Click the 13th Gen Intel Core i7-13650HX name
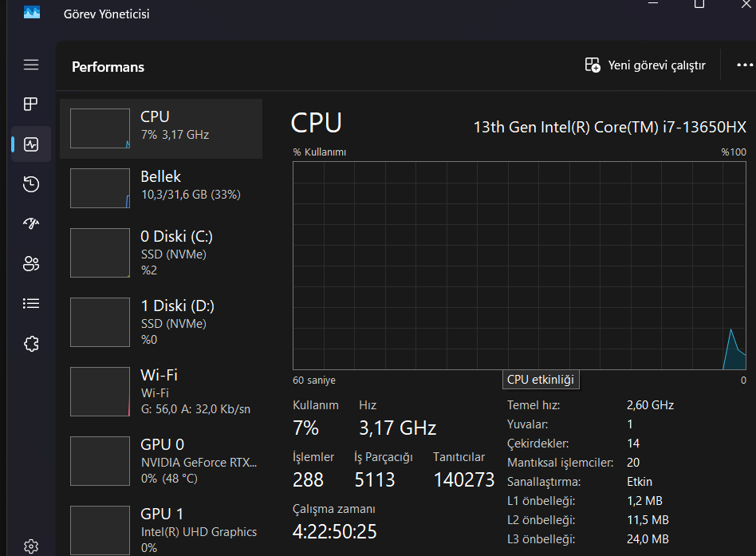 tap(610, 127)
